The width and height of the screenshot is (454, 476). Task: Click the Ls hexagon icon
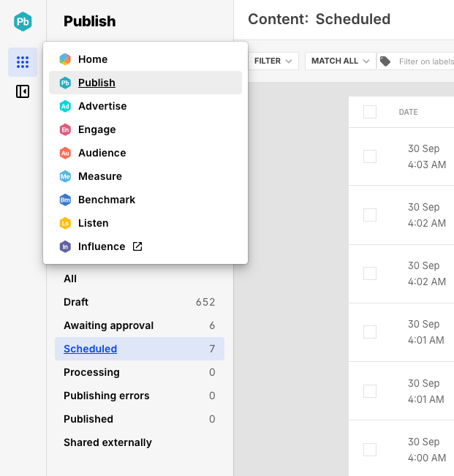[x=65, y=223]
